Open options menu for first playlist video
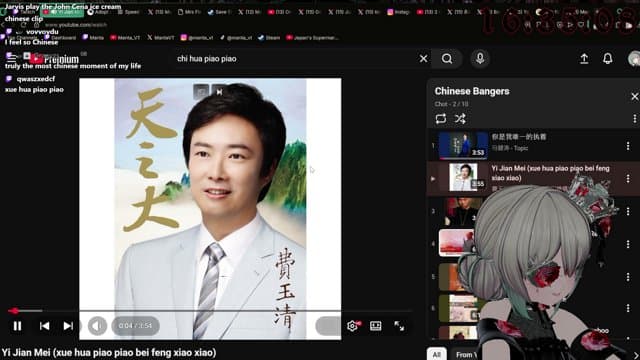Viewport: 640px width, 360px height. 628,146
